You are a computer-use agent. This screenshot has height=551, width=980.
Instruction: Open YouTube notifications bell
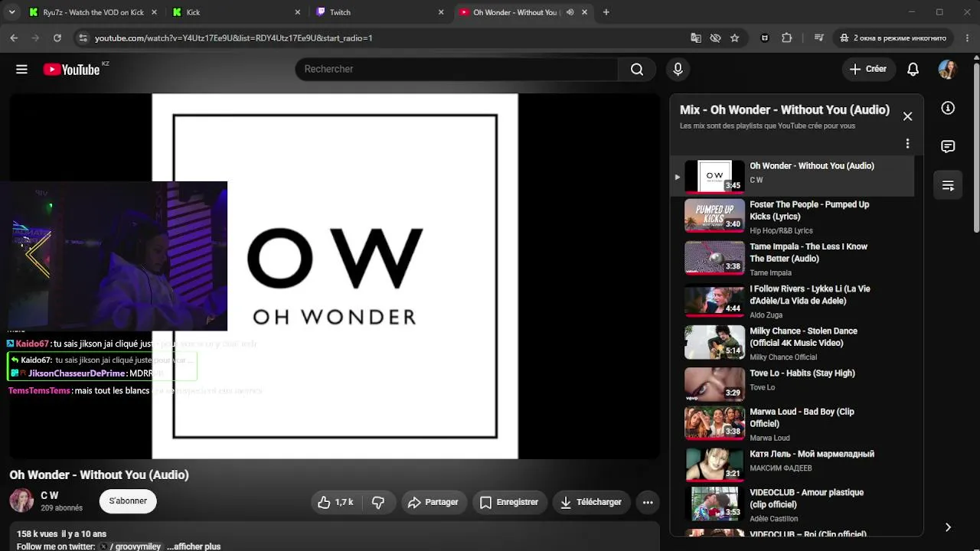click(913, 69)
